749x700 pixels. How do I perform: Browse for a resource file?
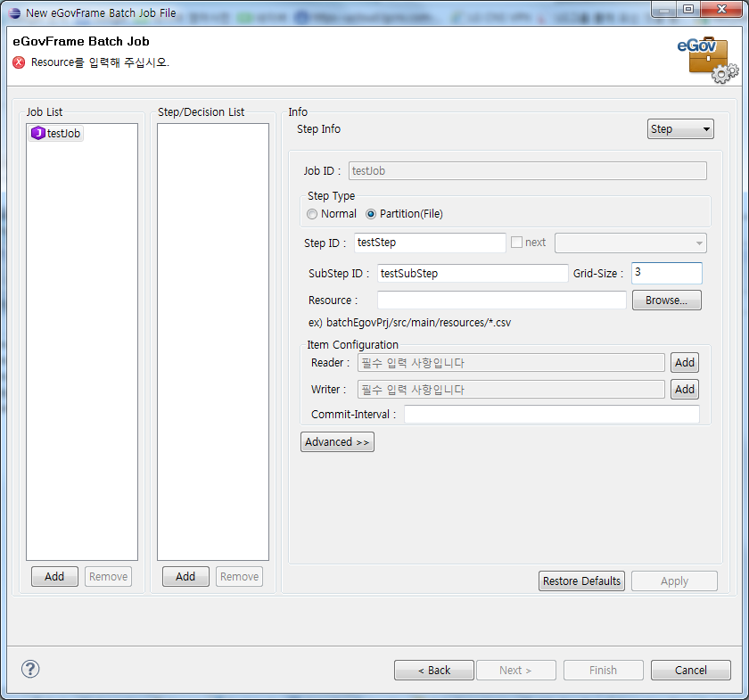click(666, 301)
